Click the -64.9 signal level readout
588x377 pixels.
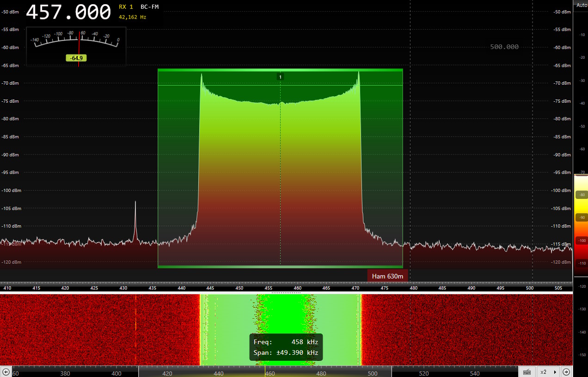pyautogui.click(x=76, y=58)
